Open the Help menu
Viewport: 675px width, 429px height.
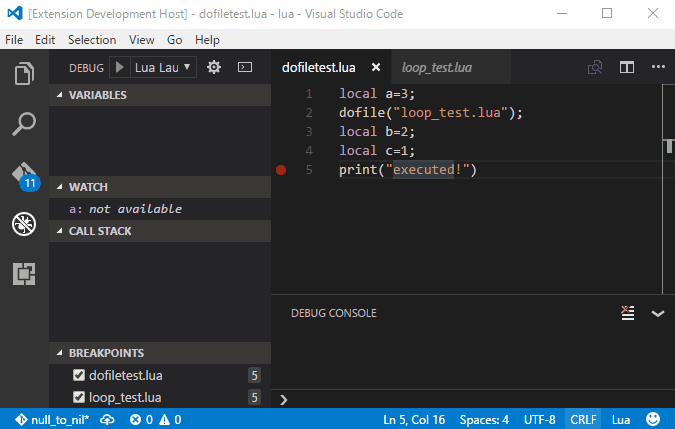(207, 40)
